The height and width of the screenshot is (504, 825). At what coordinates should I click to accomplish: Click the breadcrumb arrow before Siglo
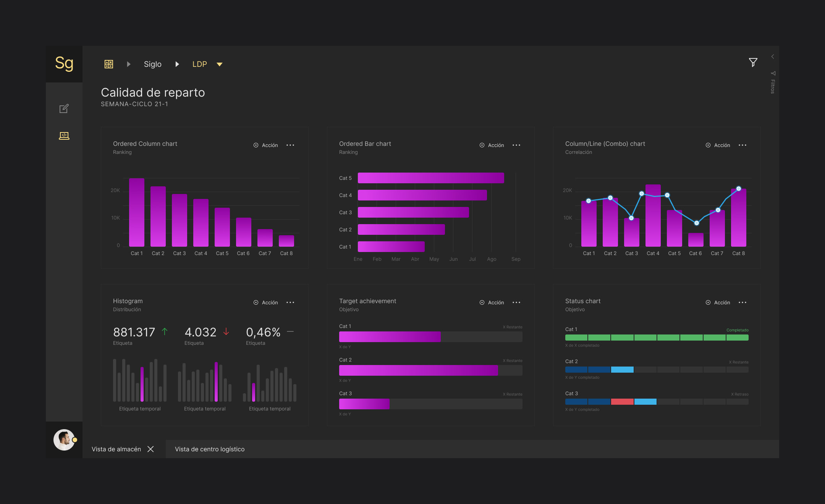[x=129, y=64]
